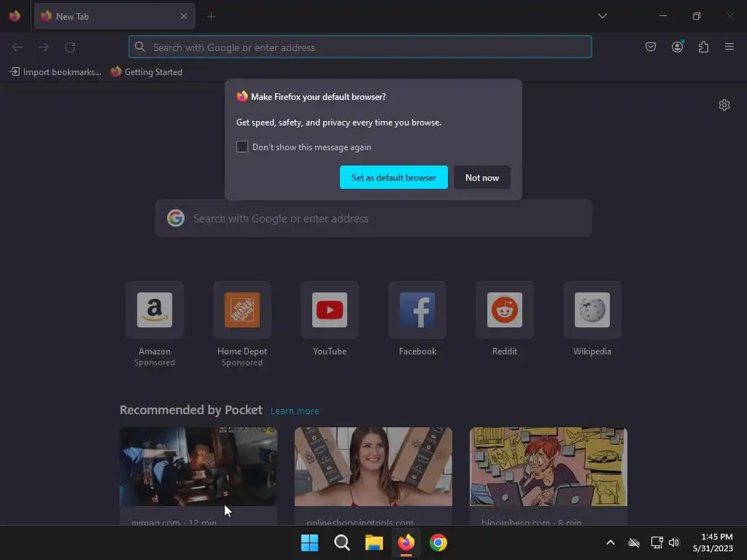Open the network status tray icon
Screen dimensions: 747x560
[x=657, y=542]
